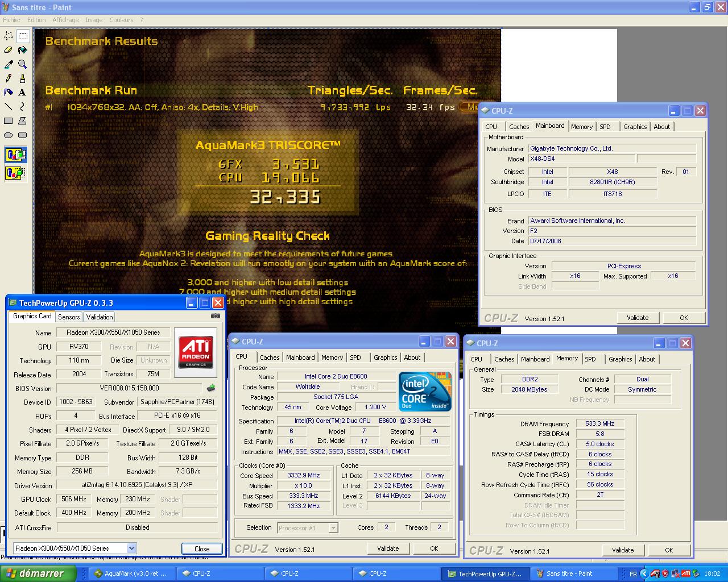The height and width of the screenshot is (582, 728).
Task: Pick the Eraser tool in Paint
Action: pyautogui.click(x=9, y=50)
